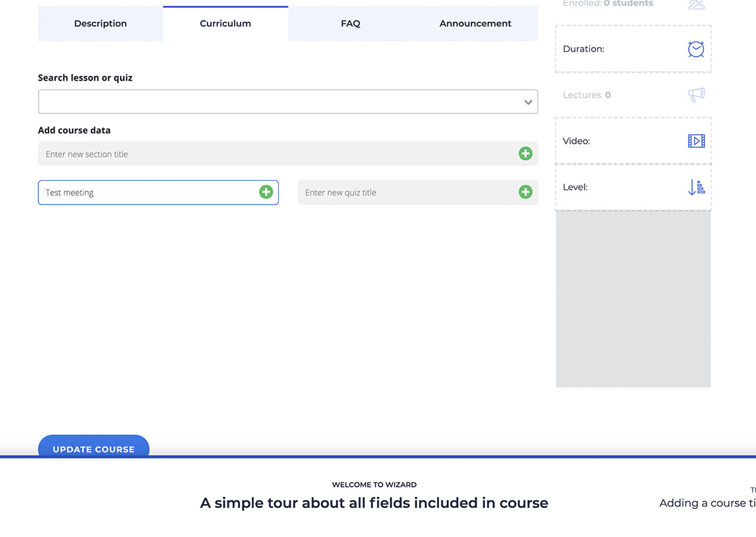This screenshot has height=537, width=756.
Task: Open the FAQ tab
Action: pyautogui.click(x=351, y=24)
